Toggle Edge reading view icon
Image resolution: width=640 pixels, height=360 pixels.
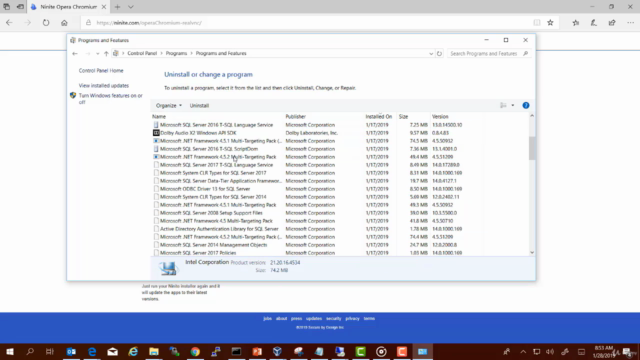[537, 23]
